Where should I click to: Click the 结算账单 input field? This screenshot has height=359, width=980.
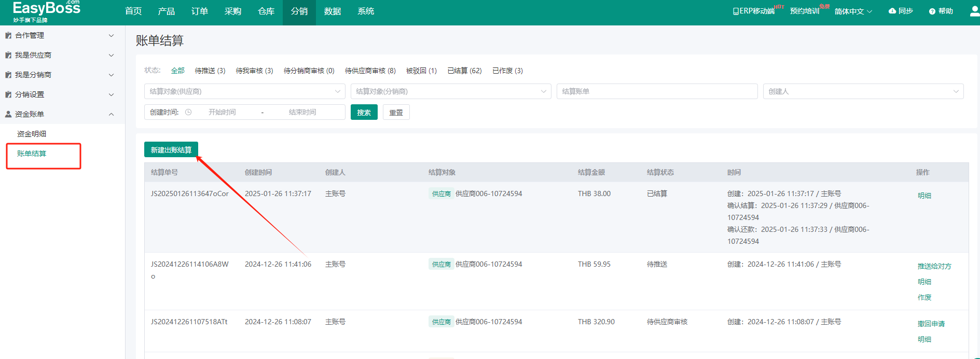(656, 91)
